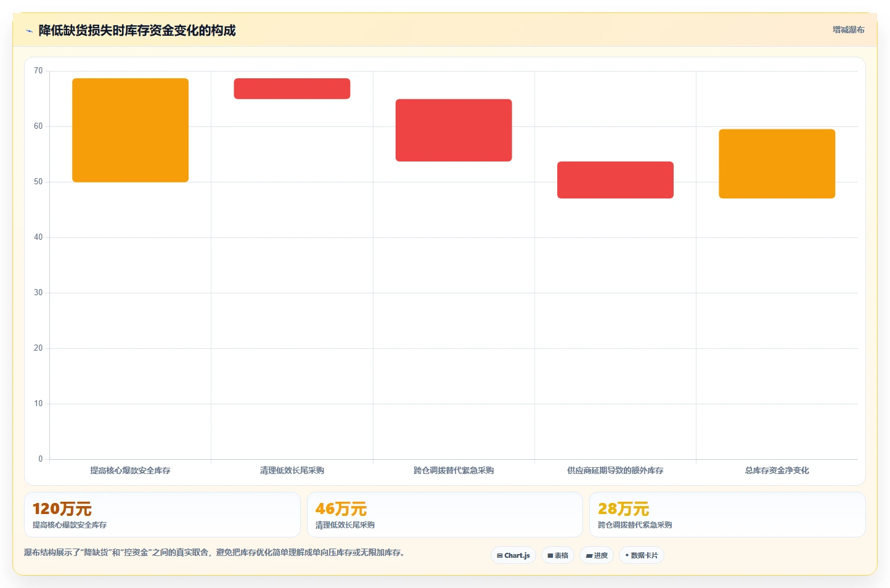This screenshot has width=890, height=588.
Task: Click the 数据卡片 tag pill
Action: pyautogui.click(x=642, y=555)
